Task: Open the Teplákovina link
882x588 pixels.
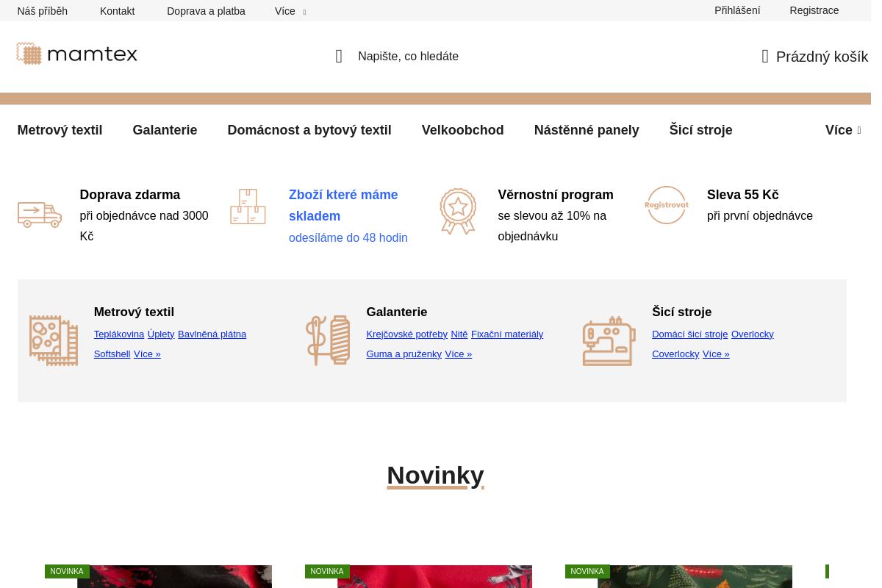Action: 119,334
